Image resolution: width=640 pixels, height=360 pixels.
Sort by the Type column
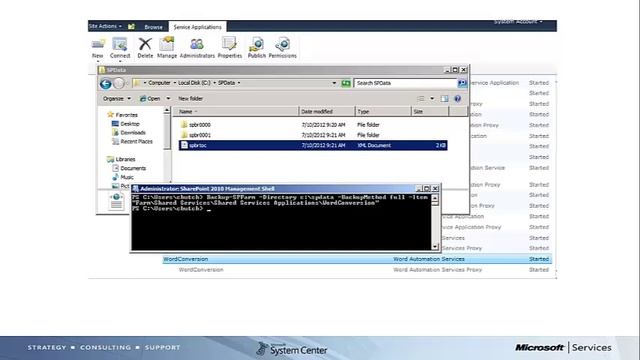pos(383,111)
